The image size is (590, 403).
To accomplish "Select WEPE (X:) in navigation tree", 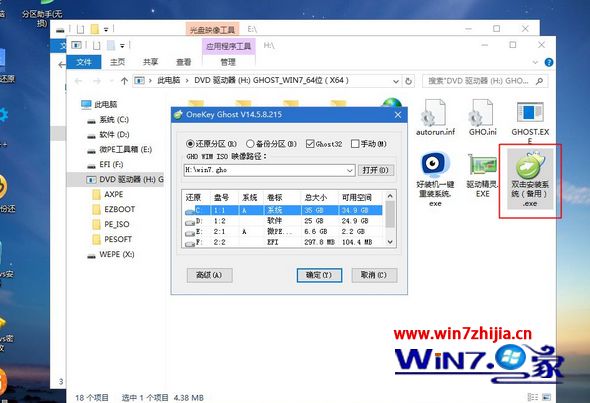I will click(x=111, y=255).
